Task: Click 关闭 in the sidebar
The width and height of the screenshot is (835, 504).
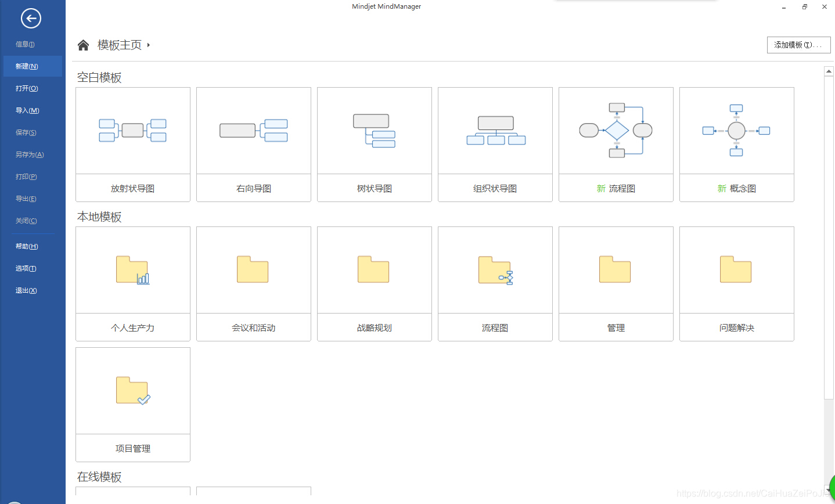Action: (x=26, y=221)
